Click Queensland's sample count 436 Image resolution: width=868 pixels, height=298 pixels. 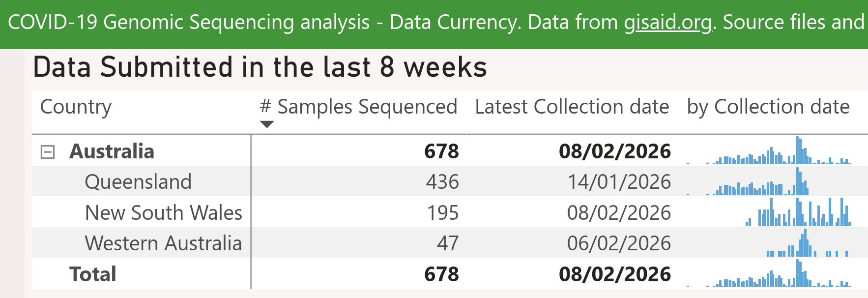coord(442,182)
